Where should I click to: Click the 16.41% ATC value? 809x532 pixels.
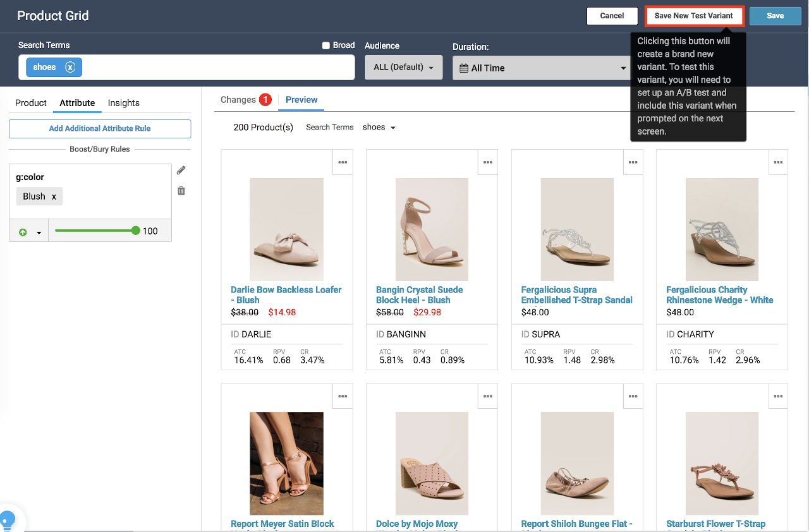pyautogui.click(x=248, y=360)
